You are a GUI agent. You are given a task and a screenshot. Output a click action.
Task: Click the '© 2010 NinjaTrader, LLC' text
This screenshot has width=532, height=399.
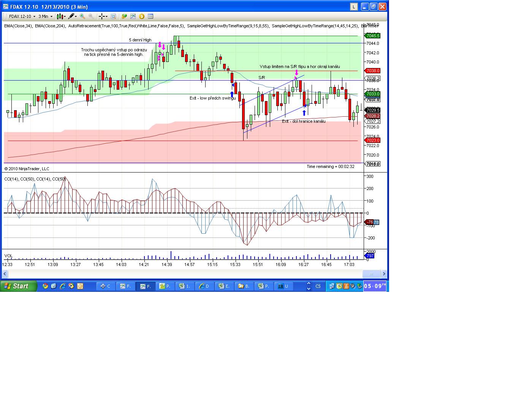[x=27, y=169]
